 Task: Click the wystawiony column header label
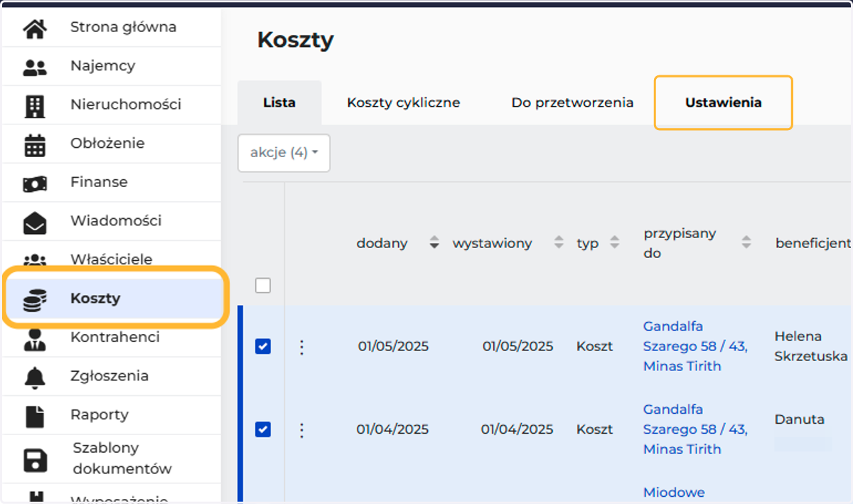[492, 243]
